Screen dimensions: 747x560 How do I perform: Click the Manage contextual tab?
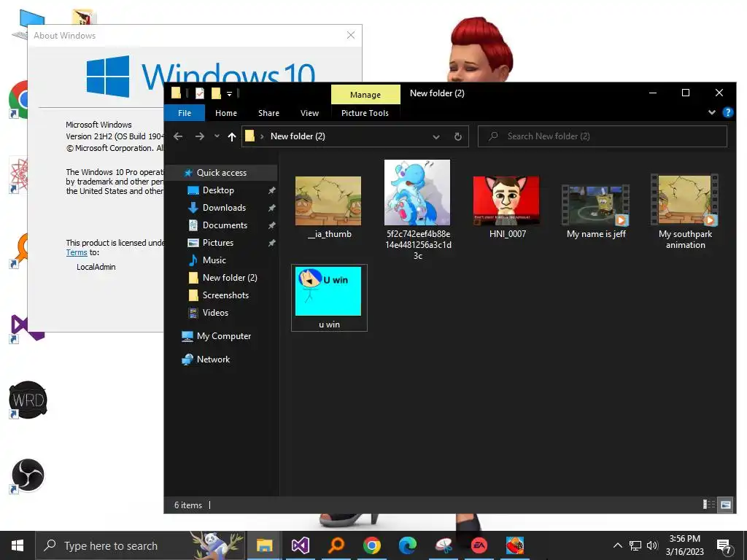pyautogui.click(x=365, y=94)
